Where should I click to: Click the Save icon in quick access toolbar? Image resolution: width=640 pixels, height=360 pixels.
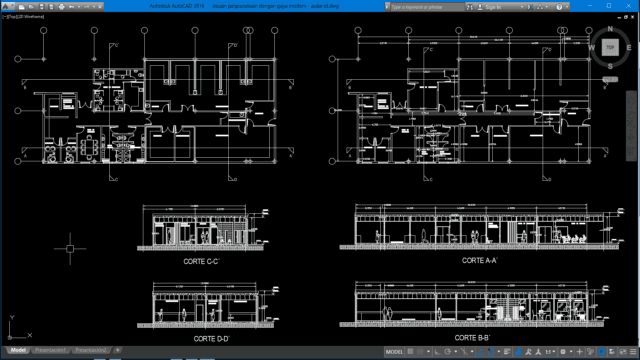pyautogui.click(x=42, y=7)
